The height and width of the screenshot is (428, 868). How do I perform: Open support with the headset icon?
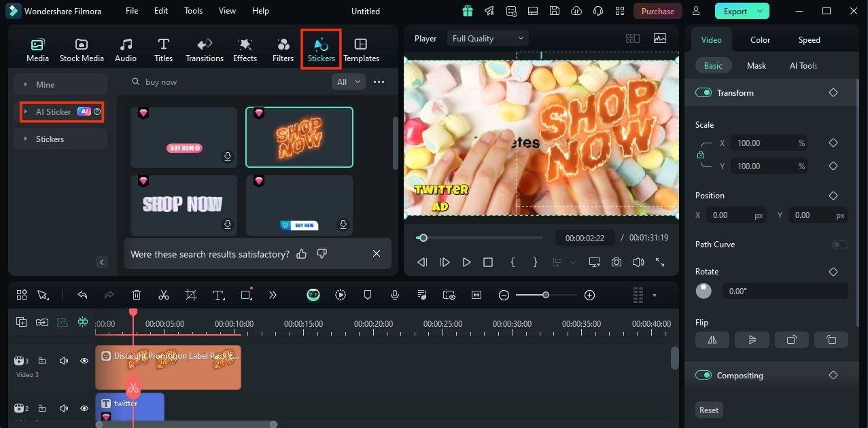click(598, 11)
